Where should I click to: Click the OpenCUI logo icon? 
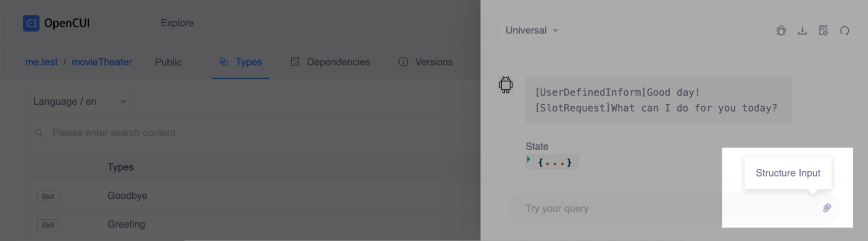pyautogui.click(x=31, y=23)
